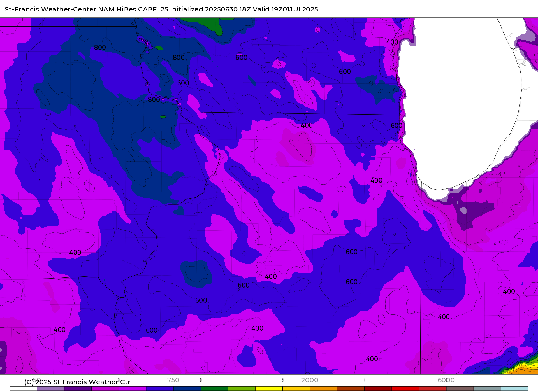Click the navy blue legend swatch
The image size is (538, 392).
click(187, 389)
